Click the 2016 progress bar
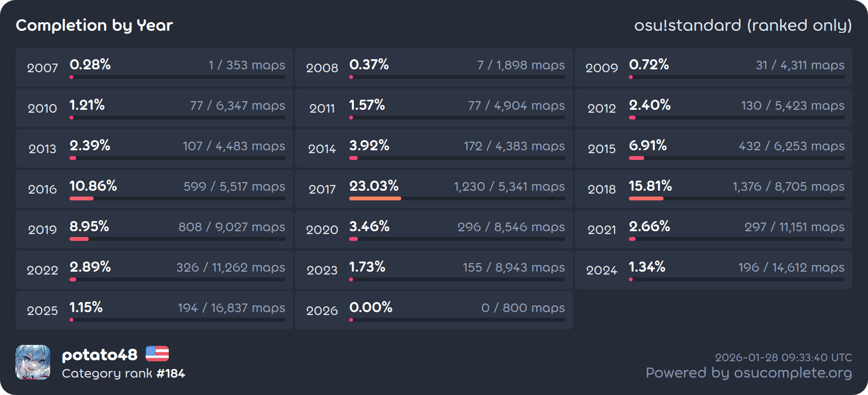This screenshot has width=868, height=395. click(x=177, y=198)
